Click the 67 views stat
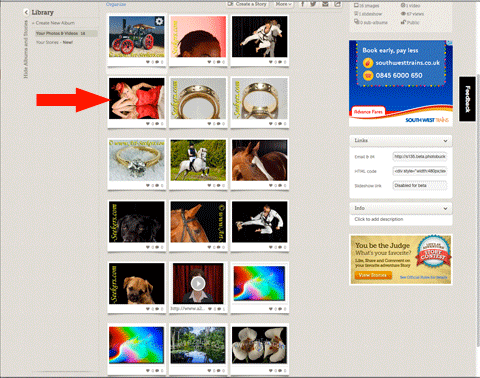Screen dimensions: 480x378 pos(412,14)
